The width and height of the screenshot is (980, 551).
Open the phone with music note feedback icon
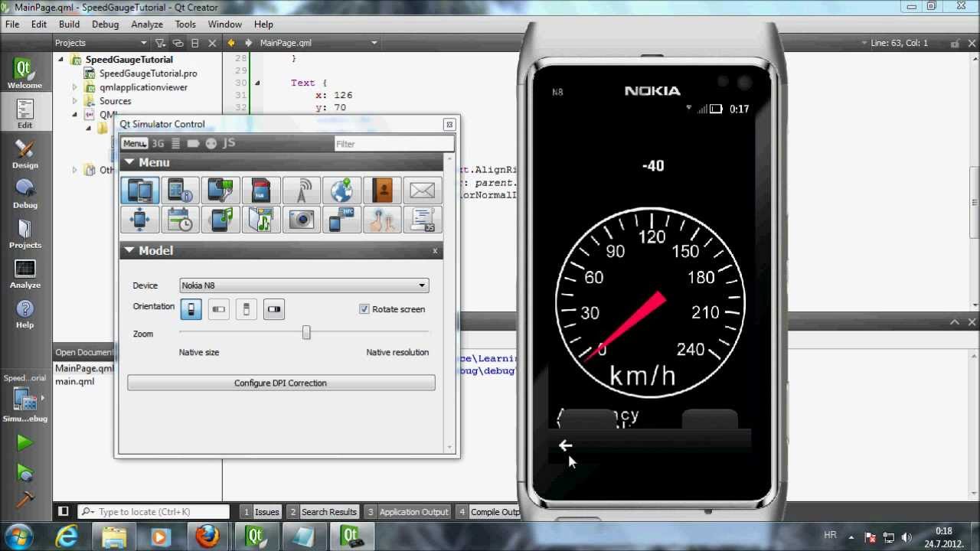pos(220,220)
